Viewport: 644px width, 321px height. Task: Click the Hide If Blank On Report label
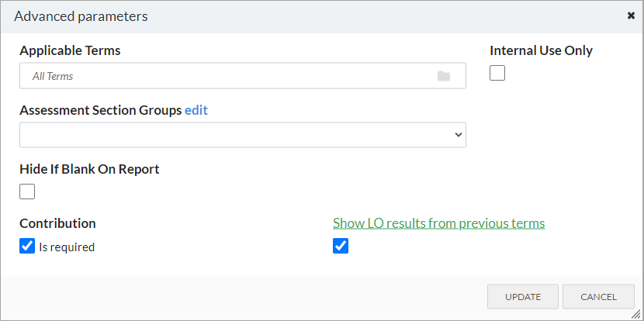click(x=89, y=169)
